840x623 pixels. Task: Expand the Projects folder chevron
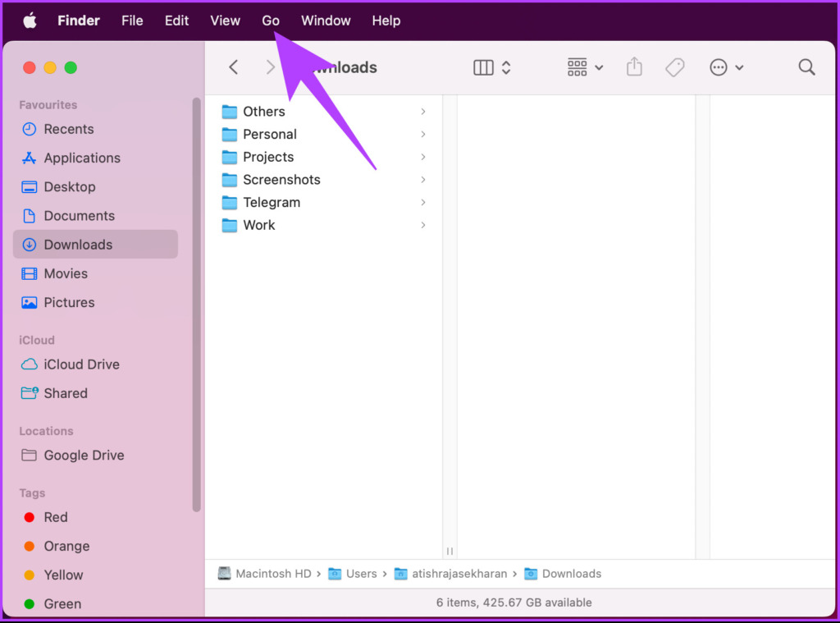click(423, 157)
